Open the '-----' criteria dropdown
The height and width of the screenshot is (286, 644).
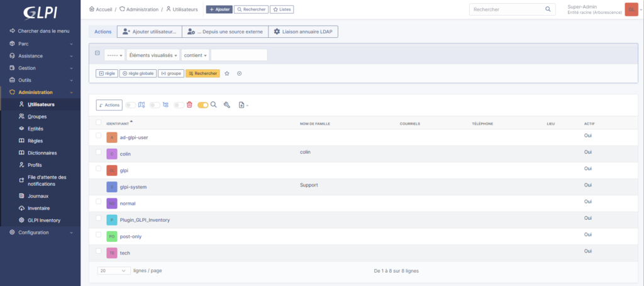tap(114, 55)
